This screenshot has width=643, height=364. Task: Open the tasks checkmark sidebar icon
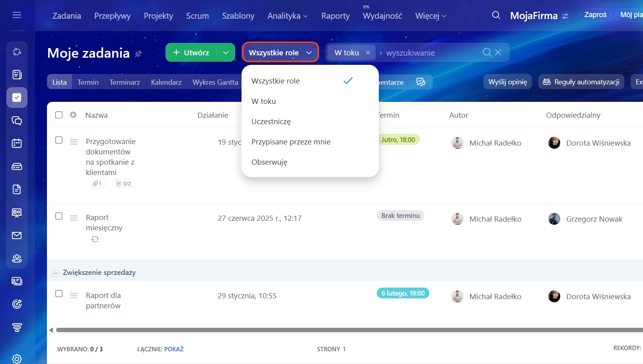(17, 97)
